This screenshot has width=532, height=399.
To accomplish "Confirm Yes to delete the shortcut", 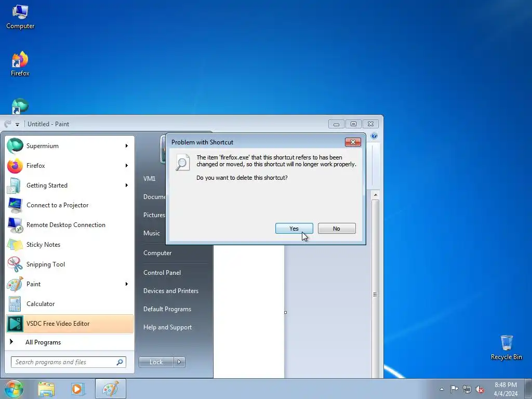I will tap(294, 229).
